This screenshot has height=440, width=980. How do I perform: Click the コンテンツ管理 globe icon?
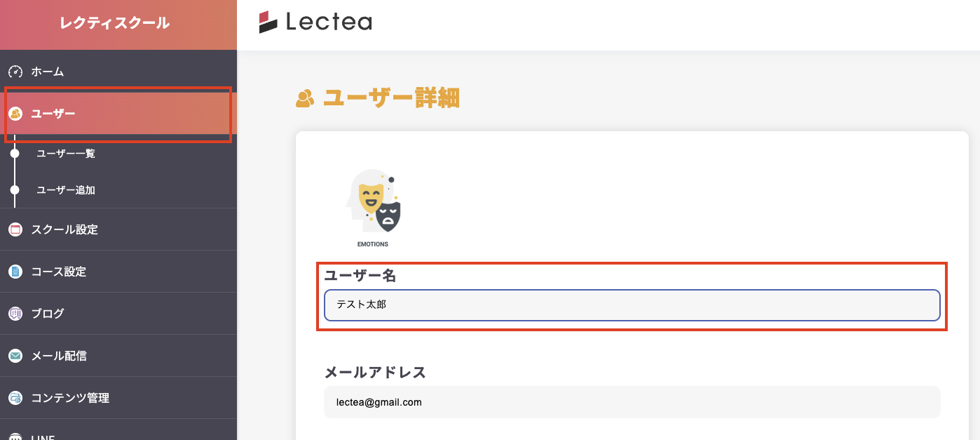click(x=15, y=397)
